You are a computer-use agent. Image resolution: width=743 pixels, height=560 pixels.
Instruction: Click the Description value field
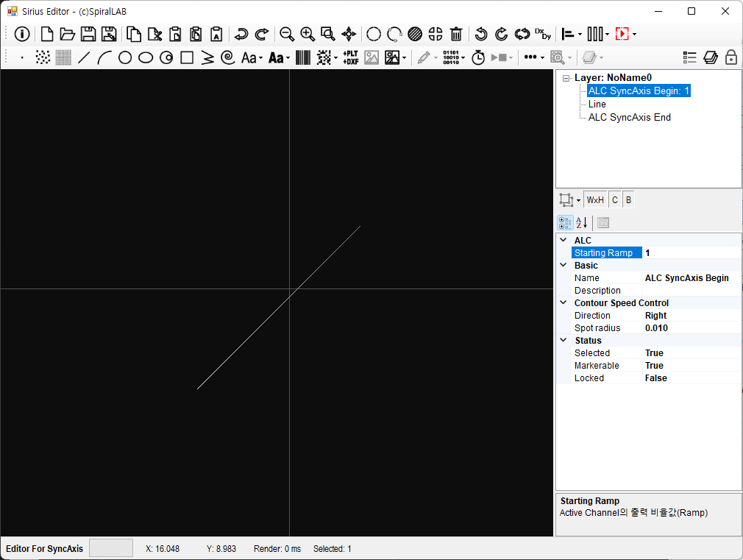[691, 290]
